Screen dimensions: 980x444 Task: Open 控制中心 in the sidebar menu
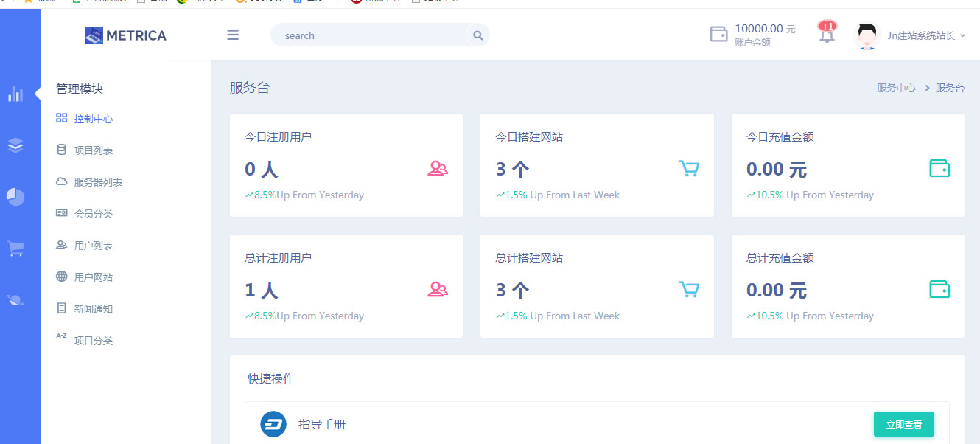point(93,119)
